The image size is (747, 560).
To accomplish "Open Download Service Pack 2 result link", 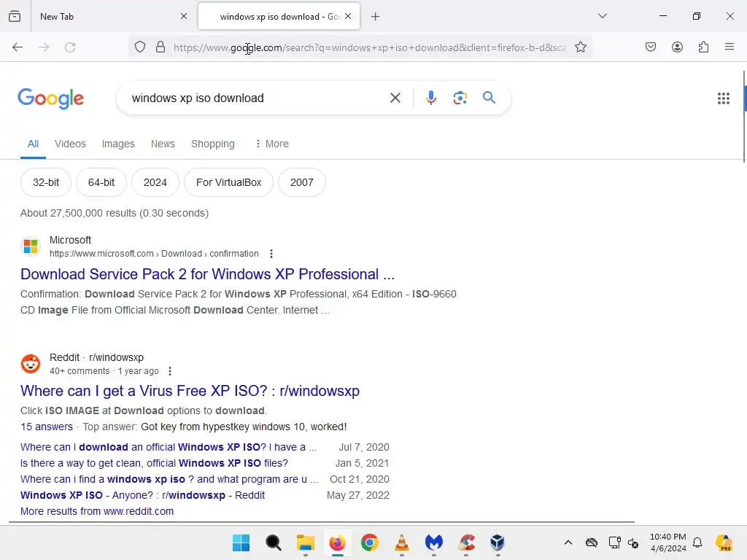I will 208,274.
